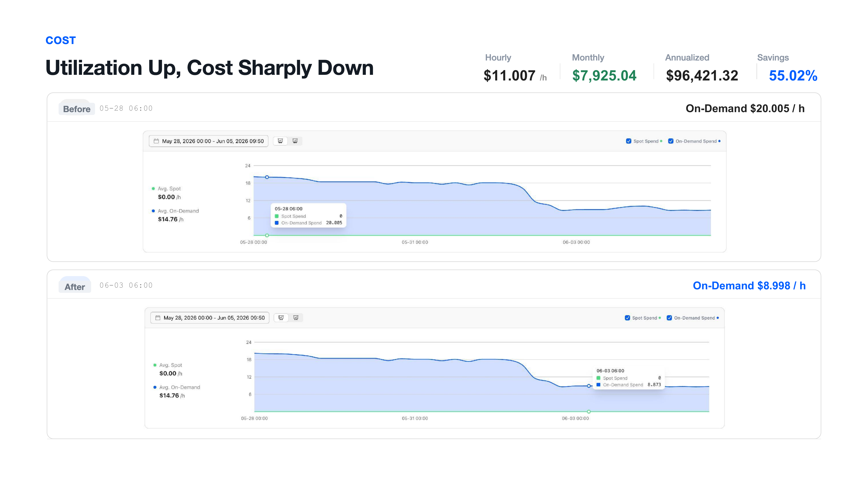
Task: Uncheck On-Demand Spend in After chart
Action: point(669,318)
